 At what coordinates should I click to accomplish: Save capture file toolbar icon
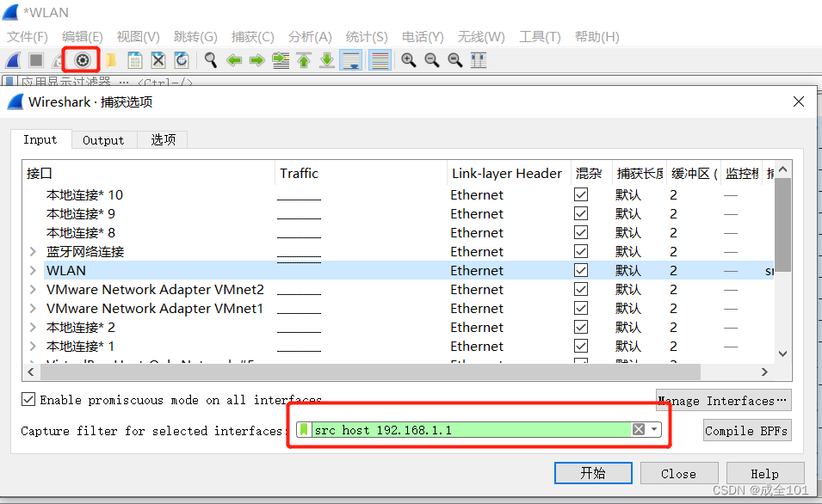point(135,60)
